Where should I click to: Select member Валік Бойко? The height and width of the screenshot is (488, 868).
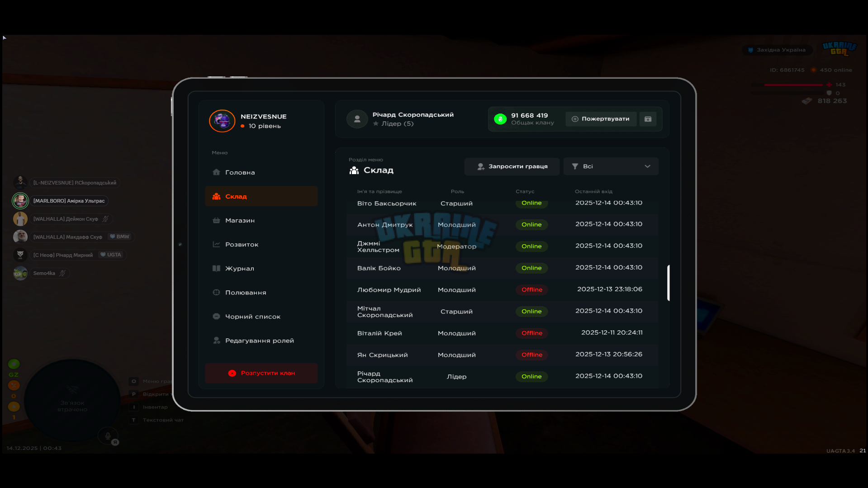(x=502, y=268)
